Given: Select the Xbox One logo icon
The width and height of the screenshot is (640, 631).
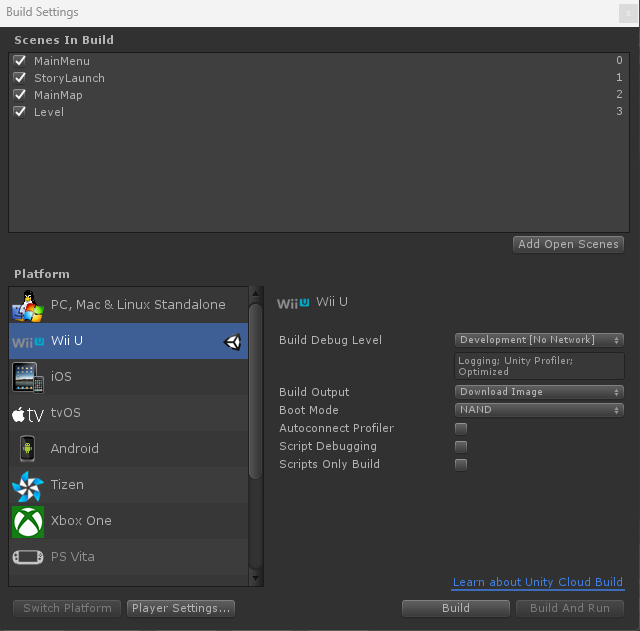Looking at the screenshot, I should point(28,522).
